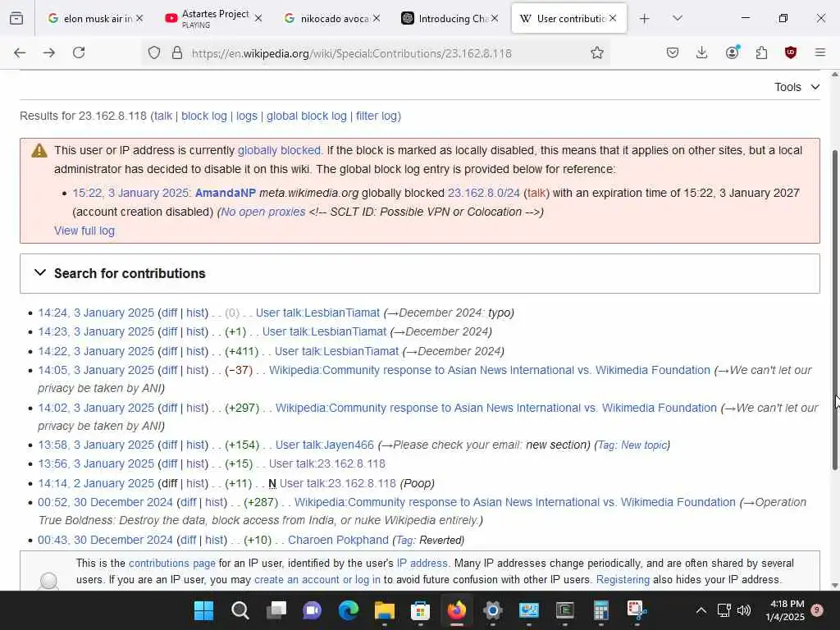Image resolution: width=840 pixels, height=630 pixels.
Task: Expand the list all tabs chevron
Action: tap(678, 18)
